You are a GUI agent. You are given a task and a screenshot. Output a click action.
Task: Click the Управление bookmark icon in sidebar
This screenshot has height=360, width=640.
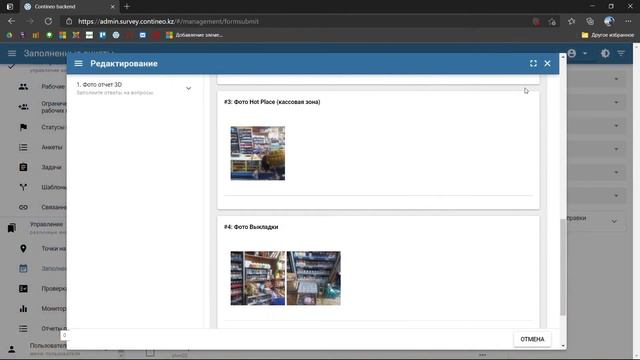pyautogui.click(x=11, y=228)
